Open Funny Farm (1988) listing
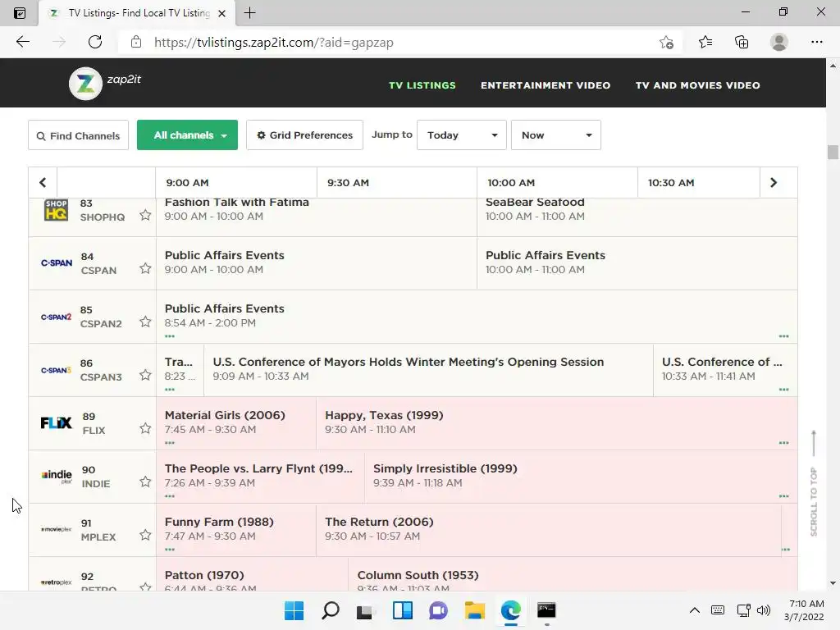 click(x=236, y=530)
